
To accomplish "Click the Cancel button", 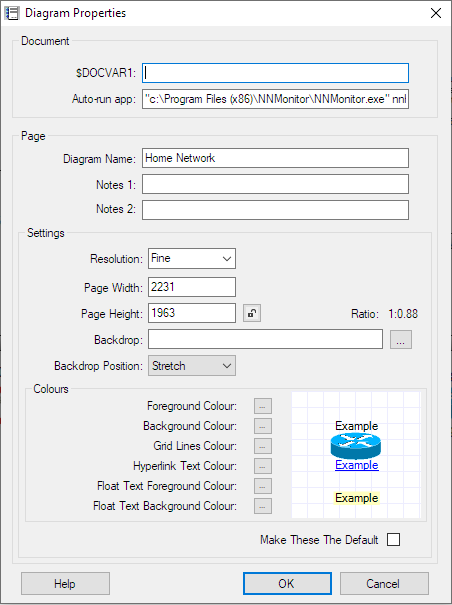I will click(384, 583).
